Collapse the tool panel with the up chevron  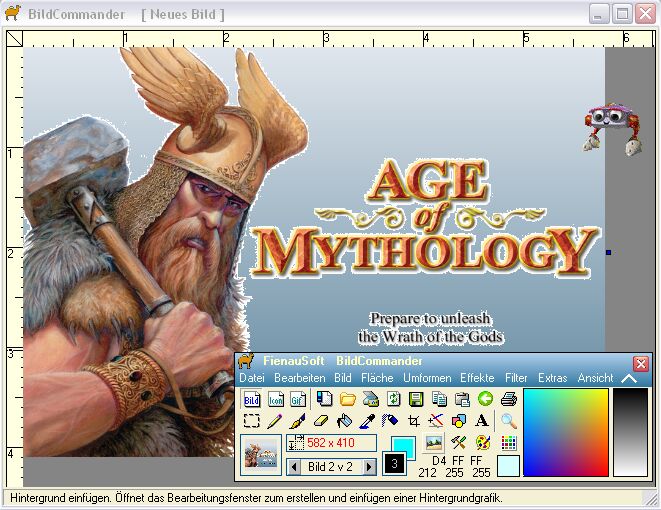coord(629,378)
